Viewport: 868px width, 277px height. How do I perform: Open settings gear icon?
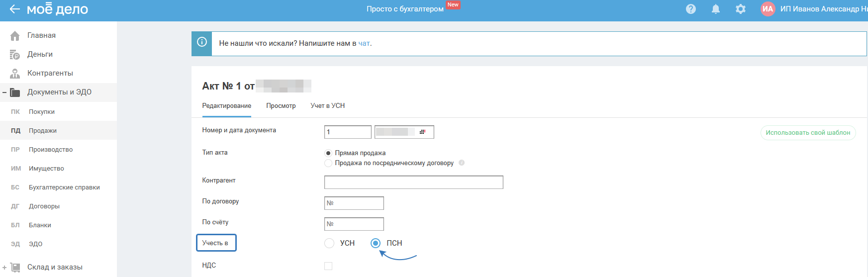coord(741,9)
